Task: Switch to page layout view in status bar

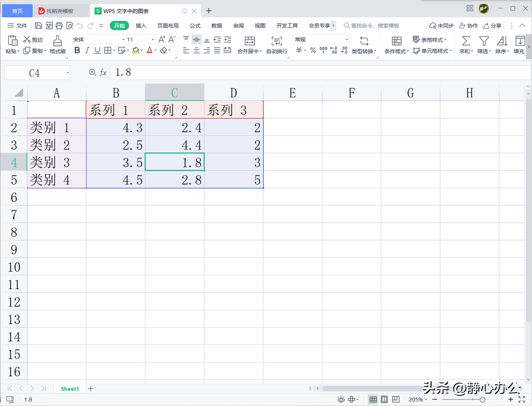Action: (x=384, y=399)
